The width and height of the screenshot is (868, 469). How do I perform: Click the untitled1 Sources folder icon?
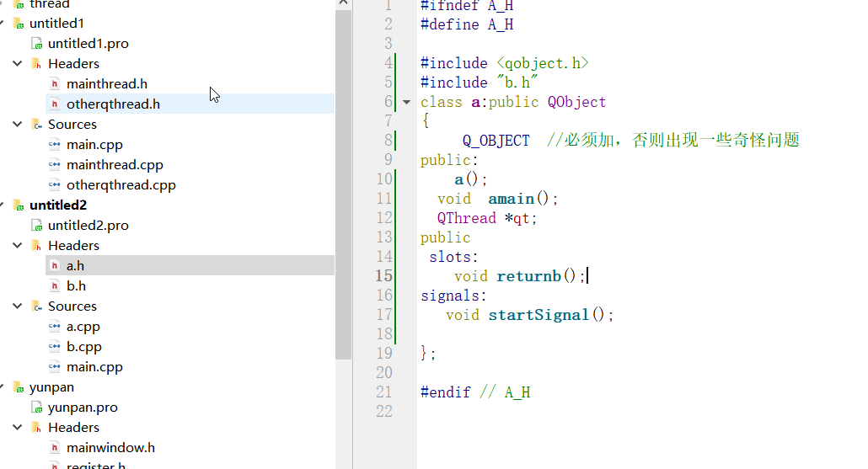pos(36,125)
